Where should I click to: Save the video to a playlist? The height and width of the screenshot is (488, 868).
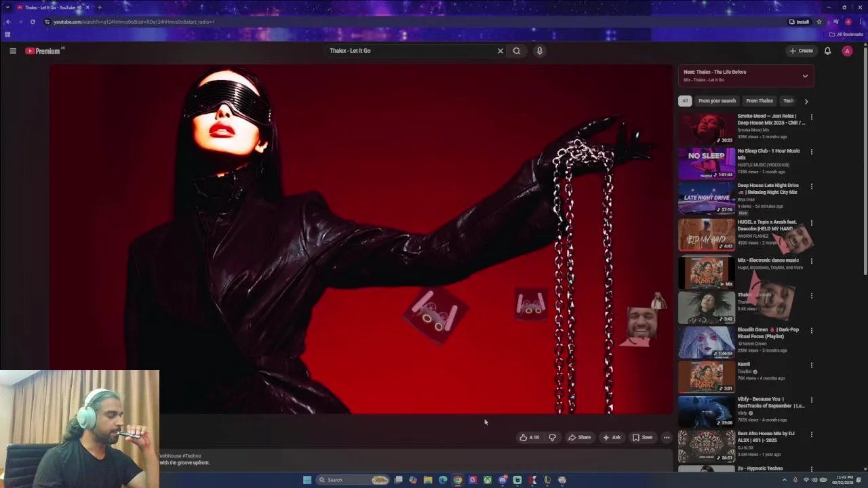click(642, 437)
